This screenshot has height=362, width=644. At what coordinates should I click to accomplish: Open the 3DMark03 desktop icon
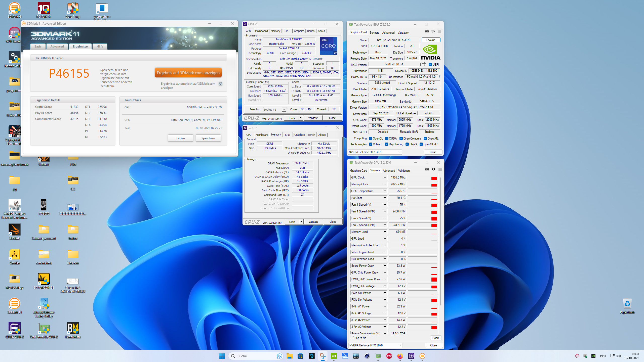click(14, 10)
